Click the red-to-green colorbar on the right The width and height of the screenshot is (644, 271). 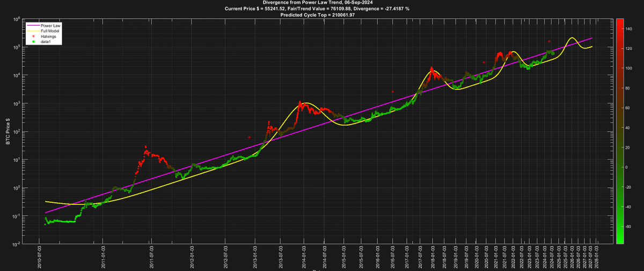[x=620, y=131]
